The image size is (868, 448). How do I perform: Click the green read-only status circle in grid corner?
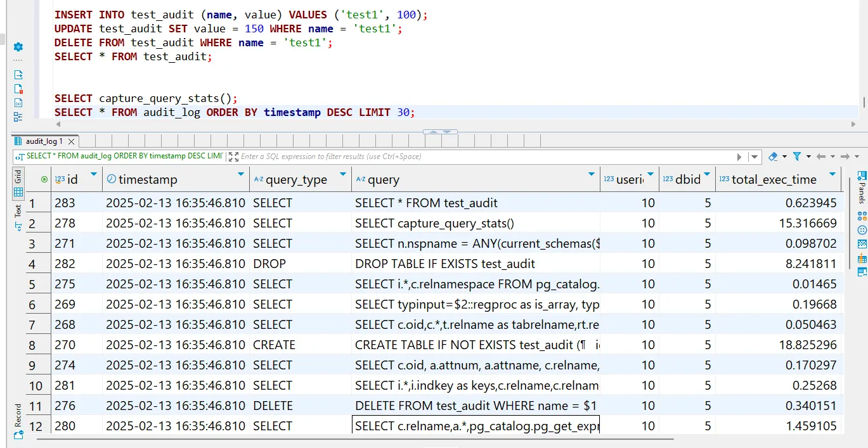click(44, 180)
